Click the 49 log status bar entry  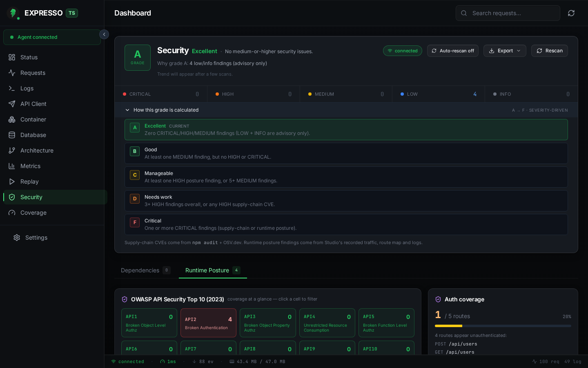click(x=573, y=361)
